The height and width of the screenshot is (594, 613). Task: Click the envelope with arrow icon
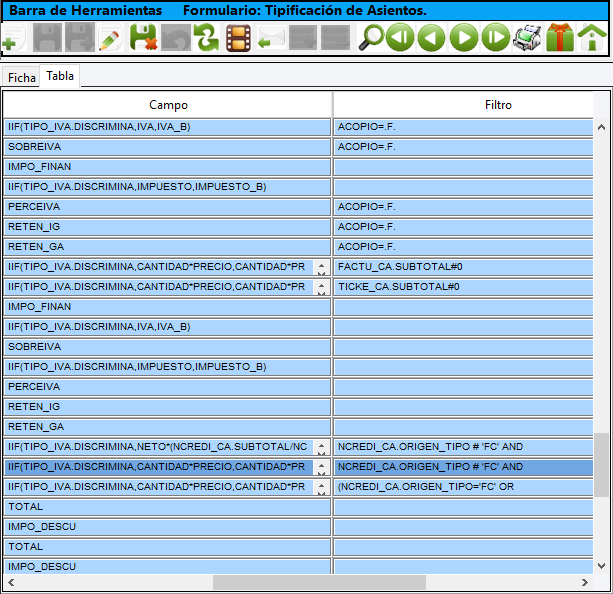[271, 38]
